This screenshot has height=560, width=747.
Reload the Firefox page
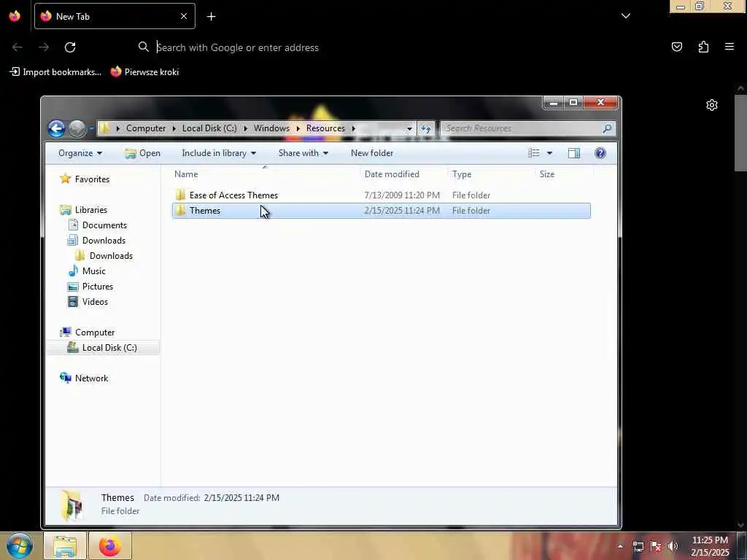click(70, 47)
